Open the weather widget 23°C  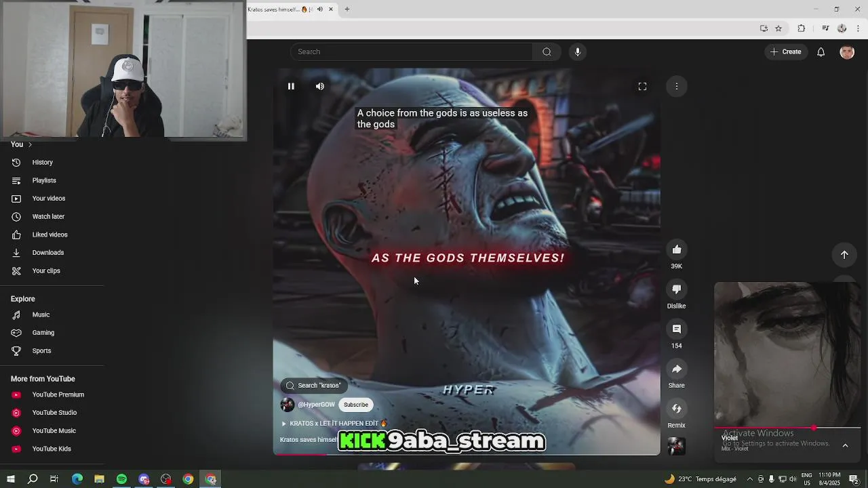tap(701, 479)
